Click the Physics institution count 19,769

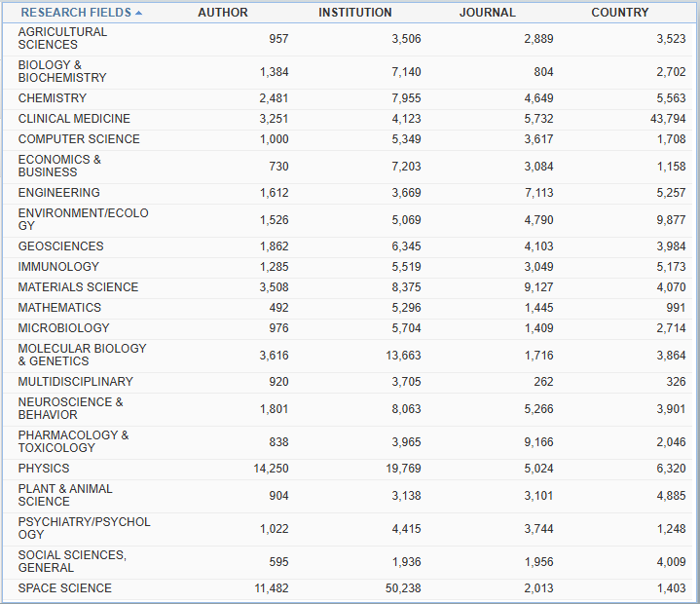404,469
